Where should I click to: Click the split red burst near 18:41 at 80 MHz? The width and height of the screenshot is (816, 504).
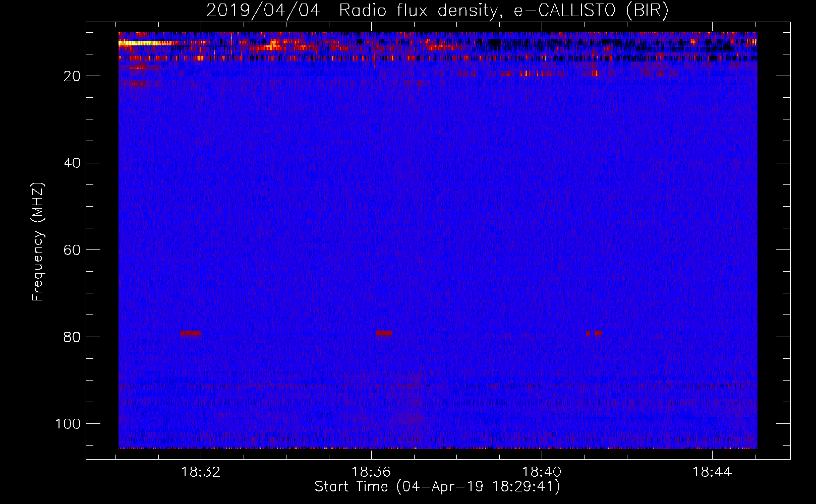594,333
